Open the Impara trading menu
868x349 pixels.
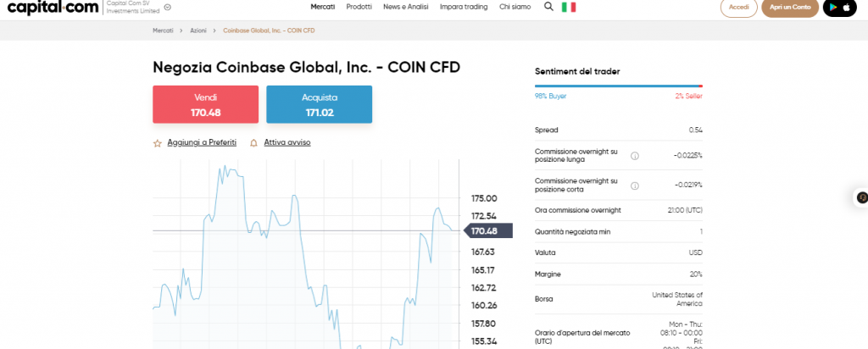tap(464, 7)
